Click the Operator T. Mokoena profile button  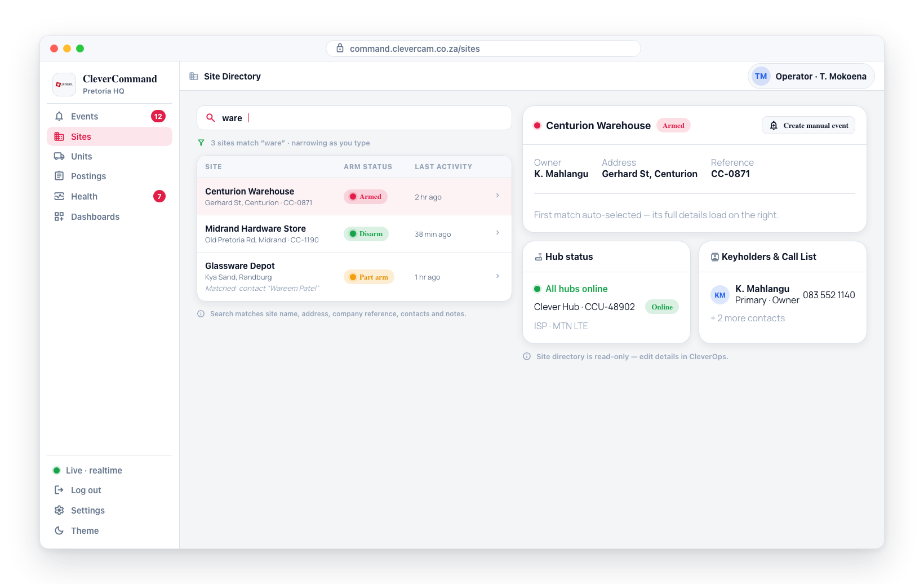(811, 76)
